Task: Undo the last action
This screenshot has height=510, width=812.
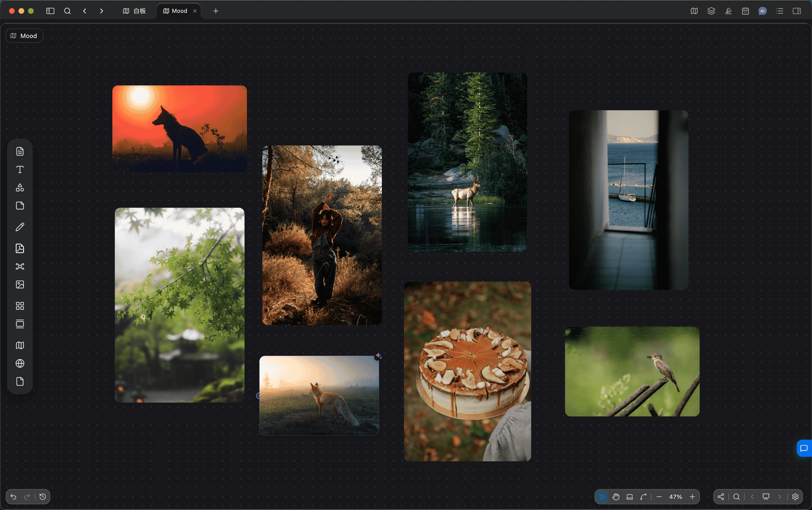Action: 13,496
